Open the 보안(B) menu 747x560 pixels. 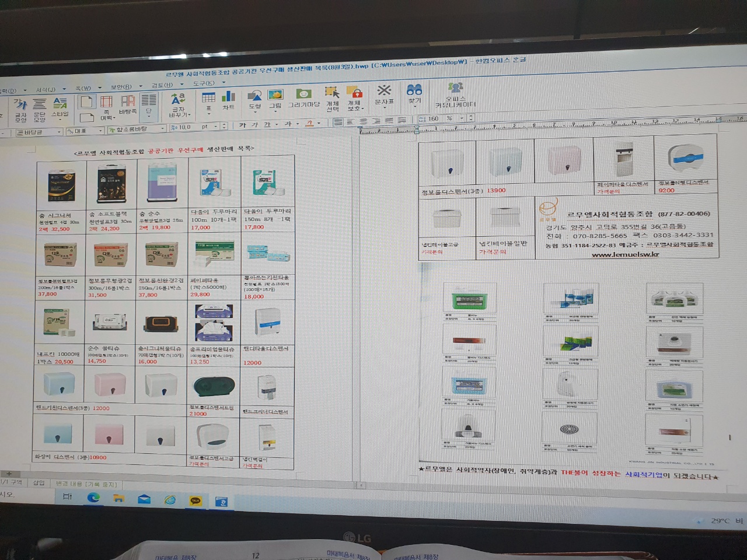[121, 87]
